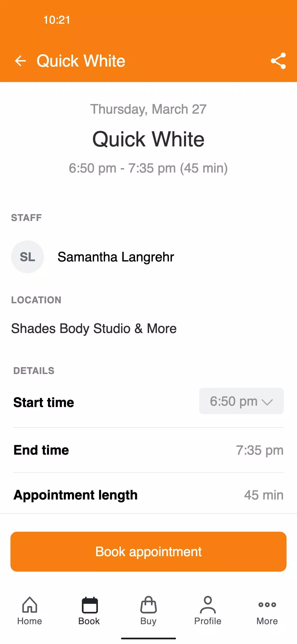Tap the share icon
The width and height of the screenshot is (297, 644).
point(278,61)
